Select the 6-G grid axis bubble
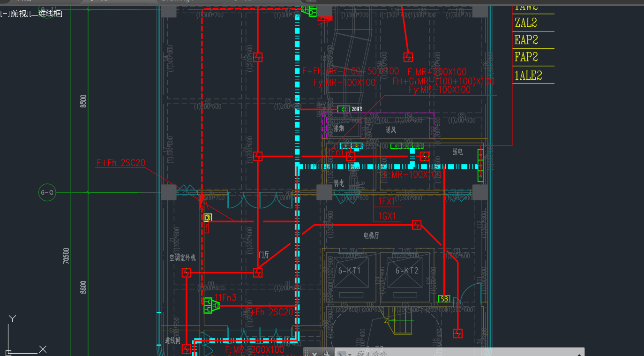Image resolution: width=644 pixels, height=356 pixels. coord(47,192)
